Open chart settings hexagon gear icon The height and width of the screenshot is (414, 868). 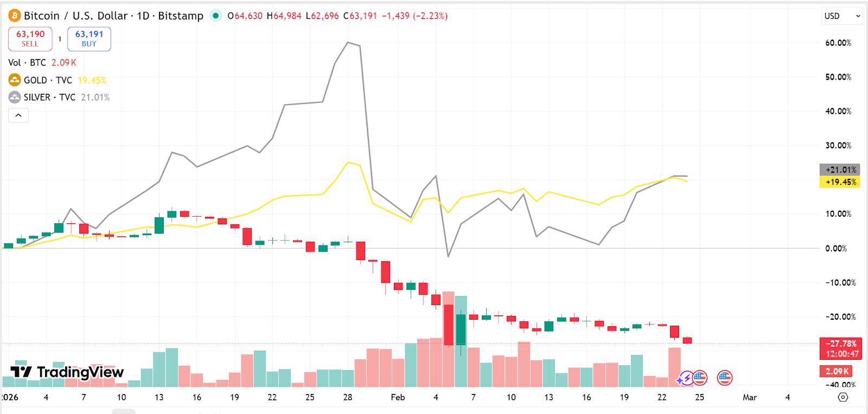[843, 397]
